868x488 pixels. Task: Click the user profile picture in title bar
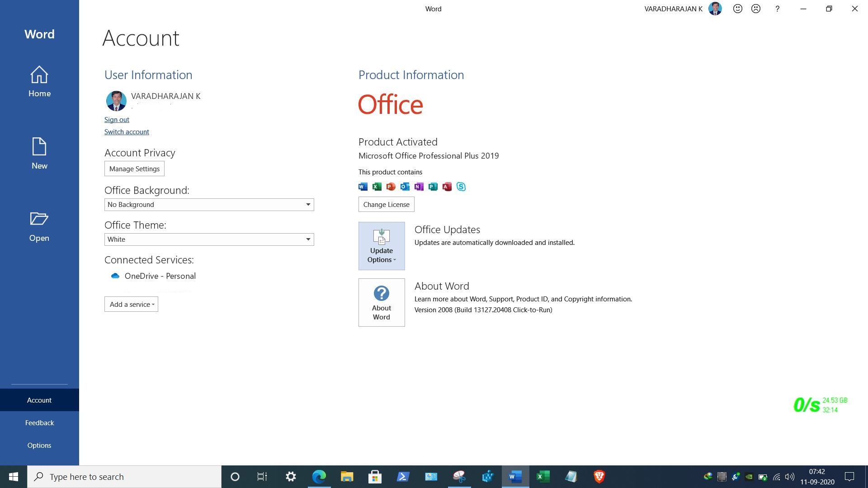pyautogui.click(x=715, y=9)
